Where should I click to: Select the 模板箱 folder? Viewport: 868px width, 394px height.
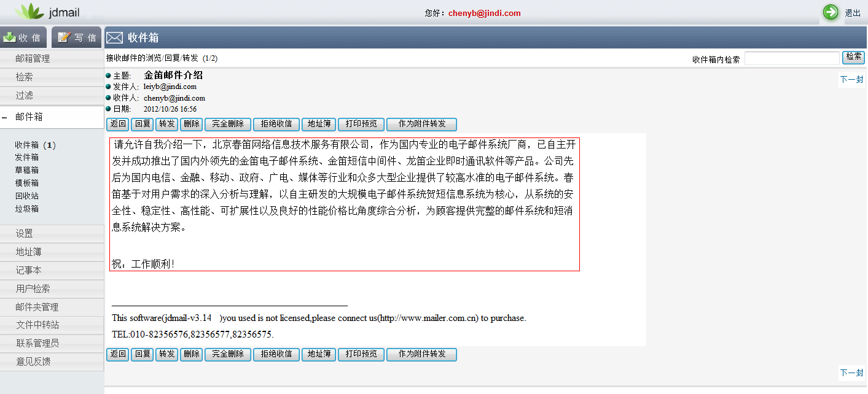[27, 183]
